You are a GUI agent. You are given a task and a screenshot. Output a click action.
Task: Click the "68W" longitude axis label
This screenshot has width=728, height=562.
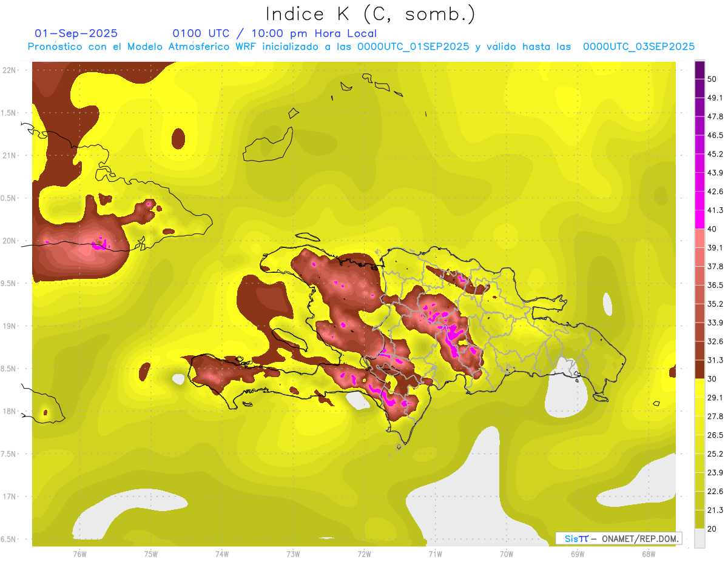pos(649,554)
